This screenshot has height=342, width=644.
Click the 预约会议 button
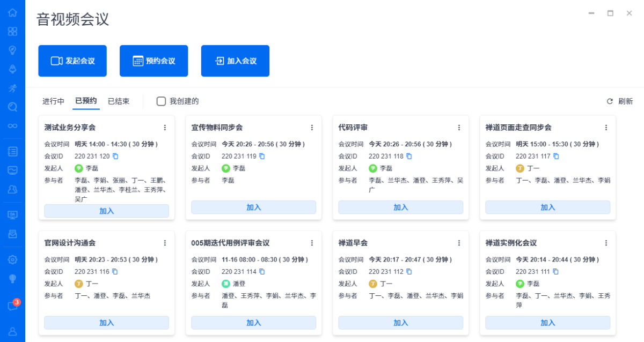tap(153, 61)
